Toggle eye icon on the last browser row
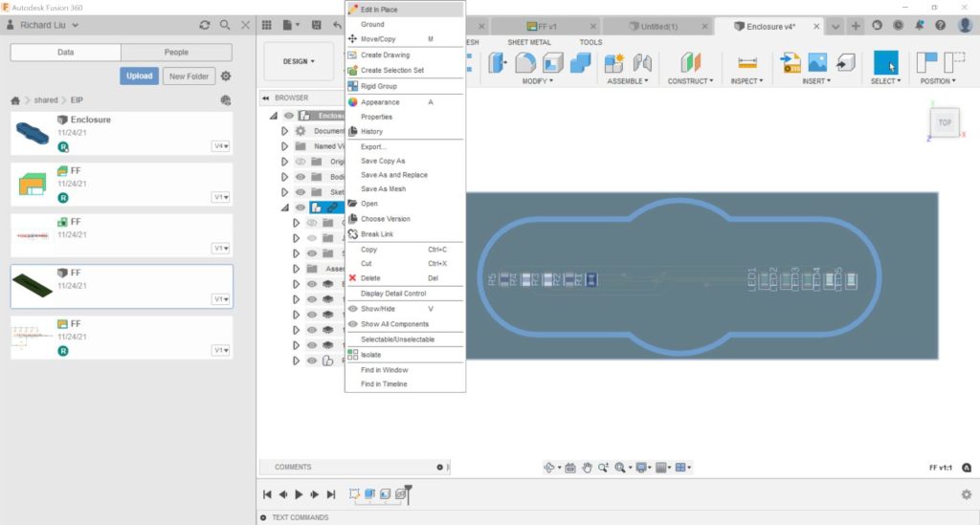The width and height of the screenshot is (980, 525). click(312, 361)
